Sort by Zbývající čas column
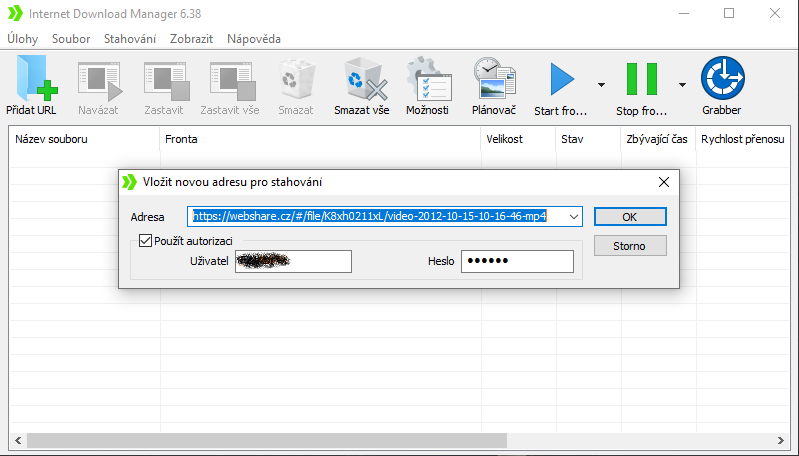The height and width of the screenshot is (456, 799). tap(658, 139)
